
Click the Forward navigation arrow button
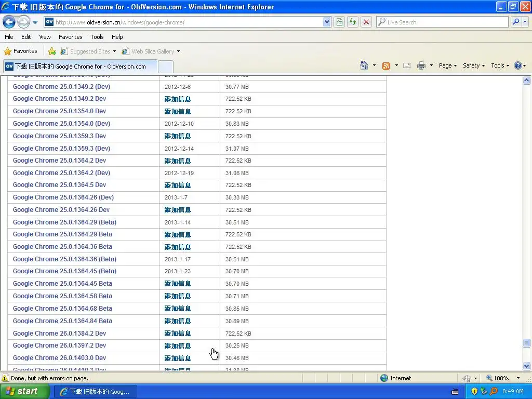(23, 22)
